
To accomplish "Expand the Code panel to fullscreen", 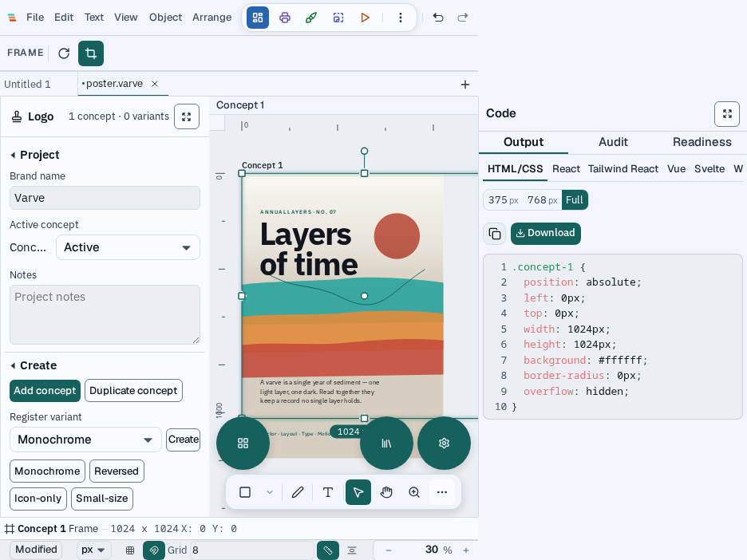I will pos(727,114).
